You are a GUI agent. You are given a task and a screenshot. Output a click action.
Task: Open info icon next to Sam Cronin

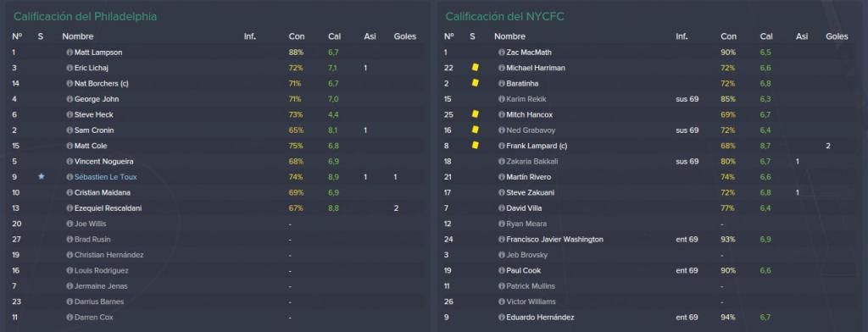coord(70,130)
